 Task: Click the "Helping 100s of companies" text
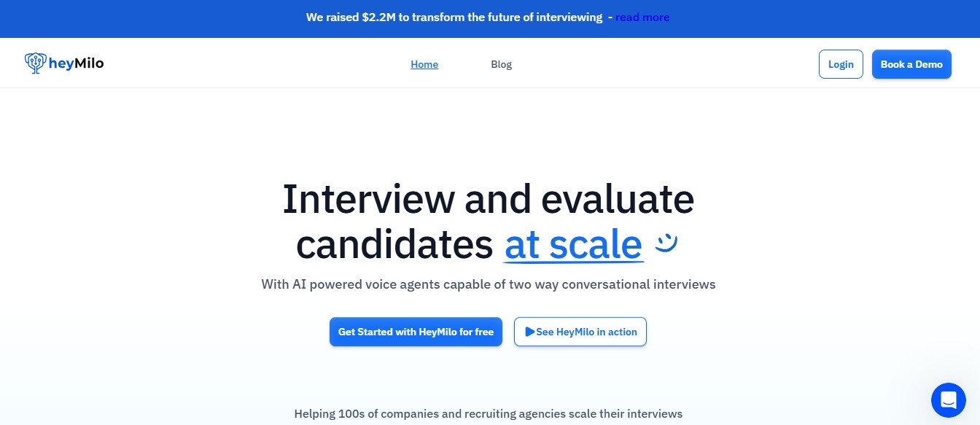[x=489, y=413]
